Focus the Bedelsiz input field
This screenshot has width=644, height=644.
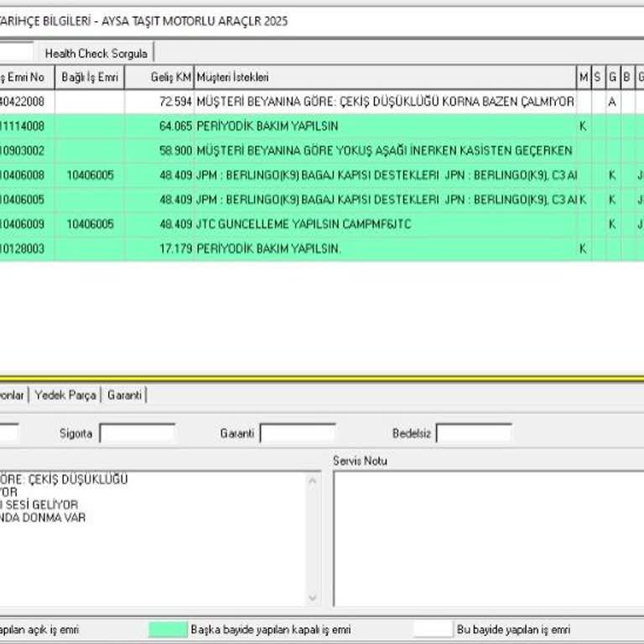tap(474, 434)
